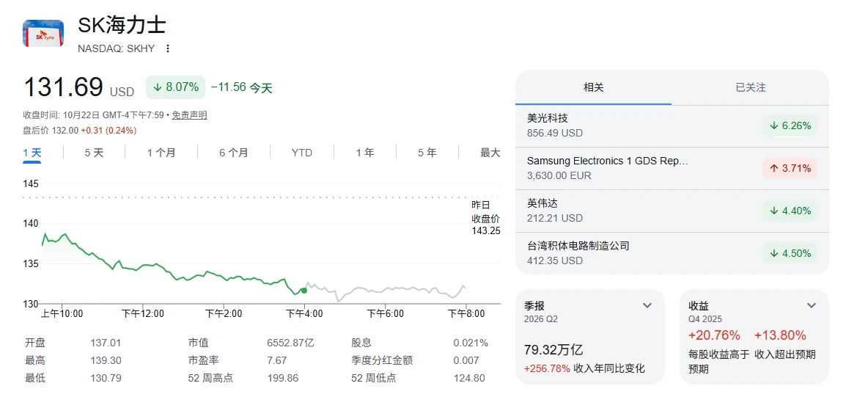Click the 3.71% up badge for Samsung
This screenshot has height=397, width=868.
[790, 168]
